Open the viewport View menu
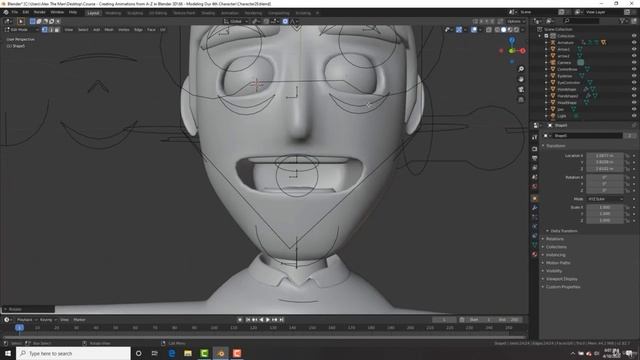 coord(69,29)
